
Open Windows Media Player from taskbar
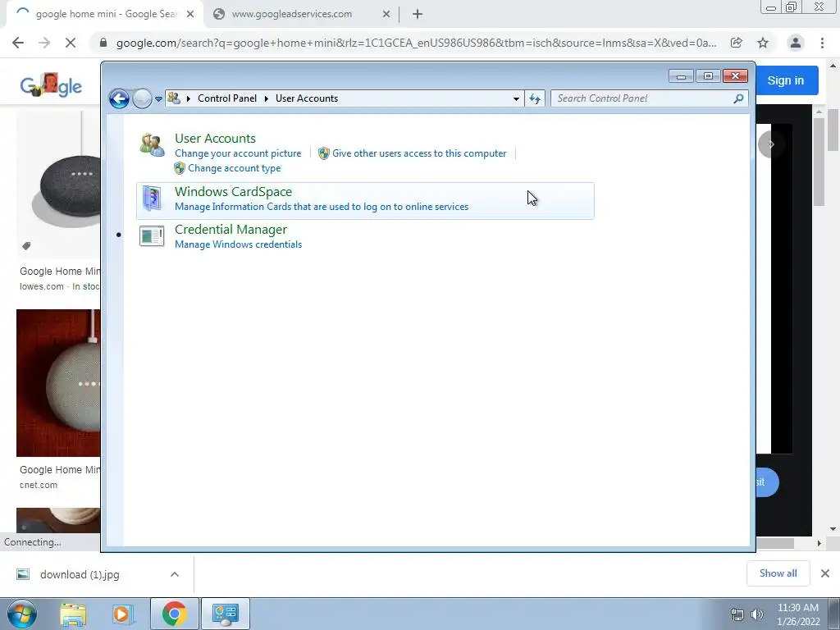click(122, 614)
